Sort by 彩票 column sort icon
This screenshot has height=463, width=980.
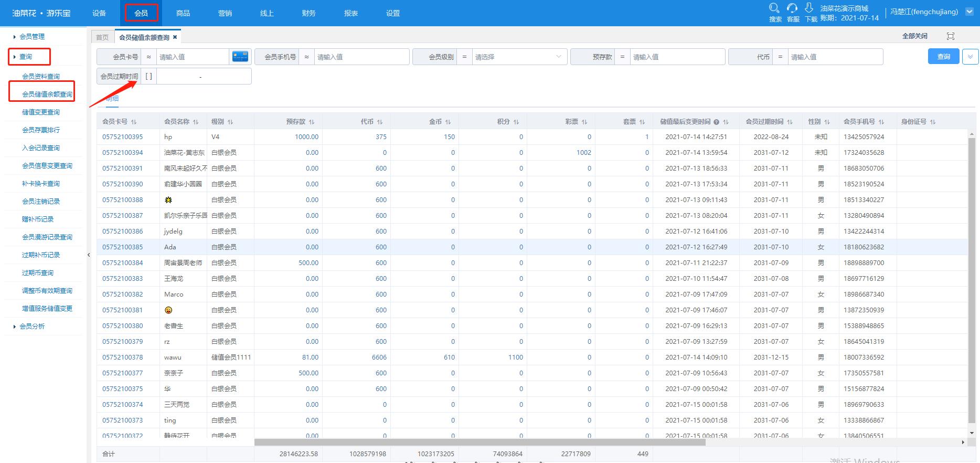[x=584, y=122]
